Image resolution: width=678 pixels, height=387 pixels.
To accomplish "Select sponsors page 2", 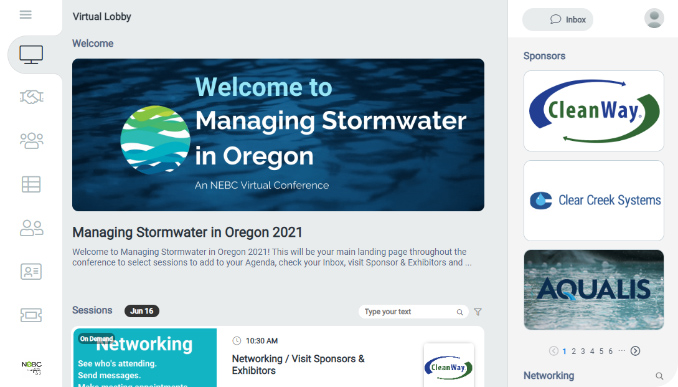I will coord(574,351).
